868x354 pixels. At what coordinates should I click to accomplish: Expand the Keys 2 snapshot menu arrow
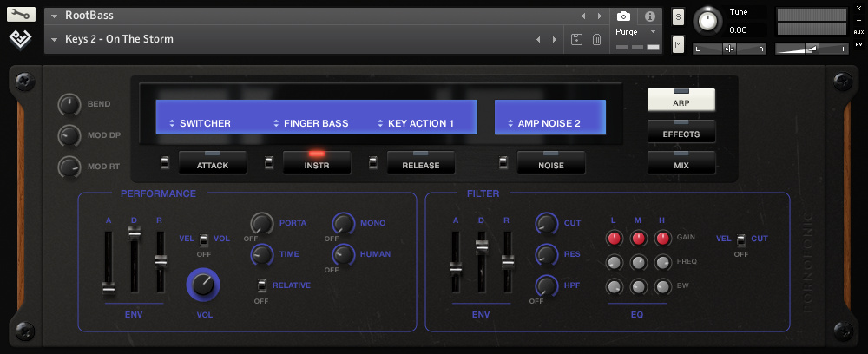(x=54, y=40)
